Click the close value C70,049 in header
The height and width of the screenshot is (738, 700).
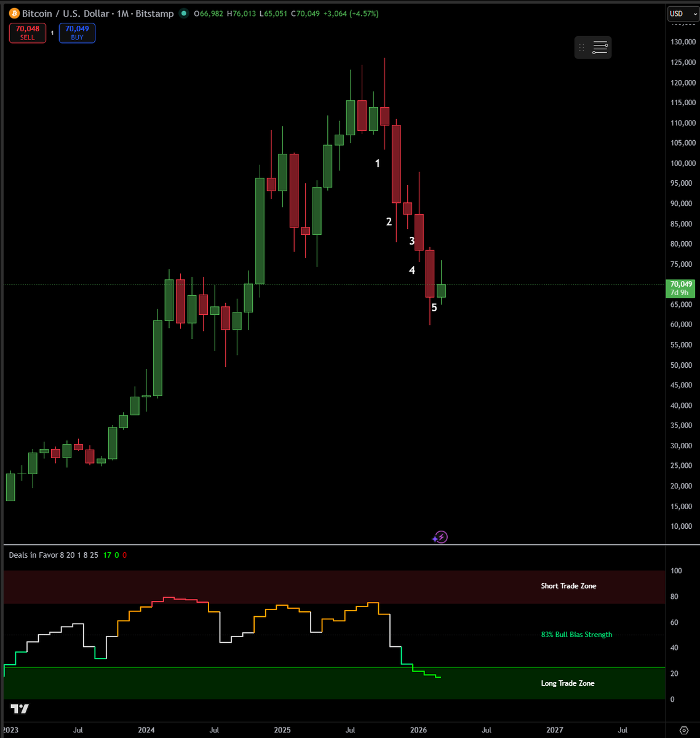[305, 14]
